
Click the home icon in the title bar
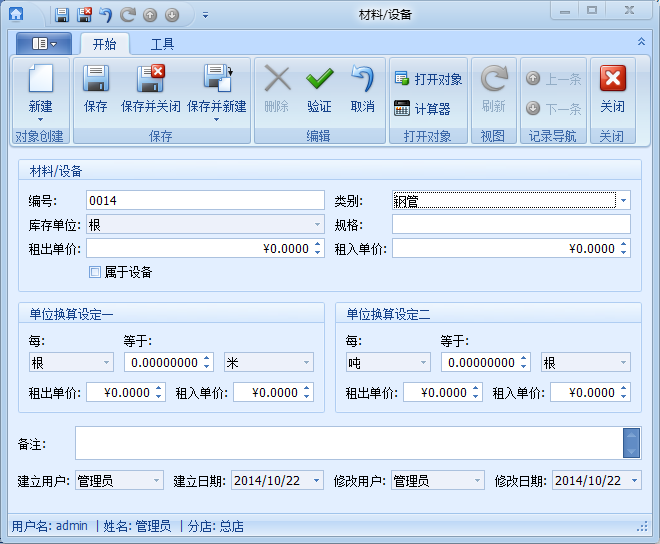[x=16, y=13]
